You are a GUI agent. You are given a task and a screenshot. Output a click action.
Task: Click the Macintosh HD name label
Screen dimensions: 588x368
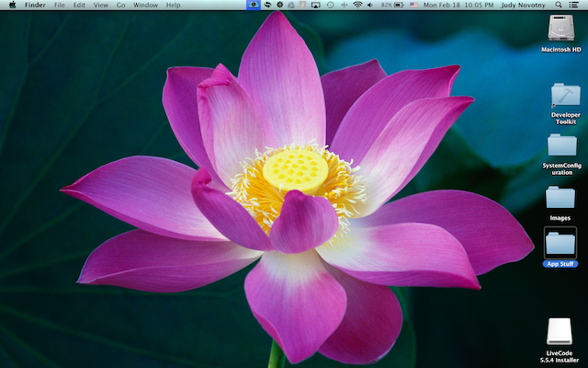click(x=561, y=50)
